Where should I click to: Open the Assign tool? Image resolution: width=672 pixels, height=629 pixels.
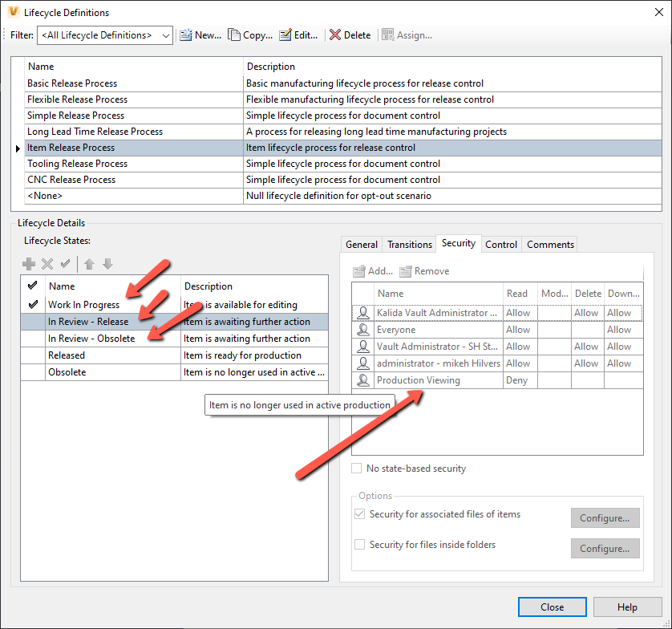pyautogui.click(x=405, y=34)
